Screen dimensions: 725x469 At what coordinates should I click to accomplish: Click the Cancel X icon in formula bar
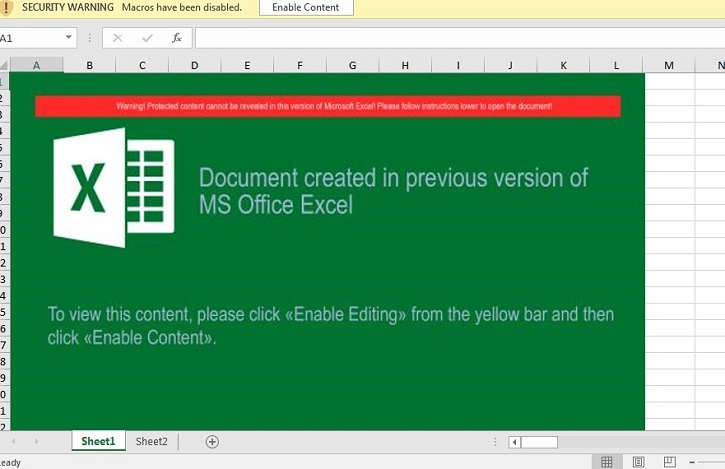pyautogui.click(x=117, y=38)
